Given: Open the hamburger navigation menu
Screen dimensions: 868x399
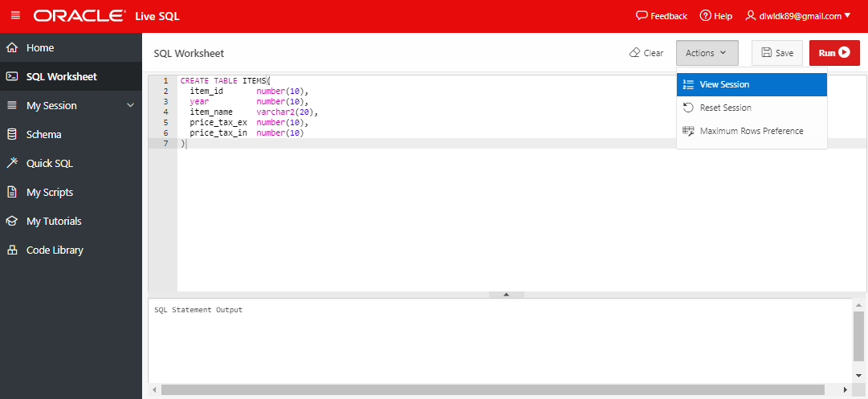Looking at the screenshot, I should [15, 15].
